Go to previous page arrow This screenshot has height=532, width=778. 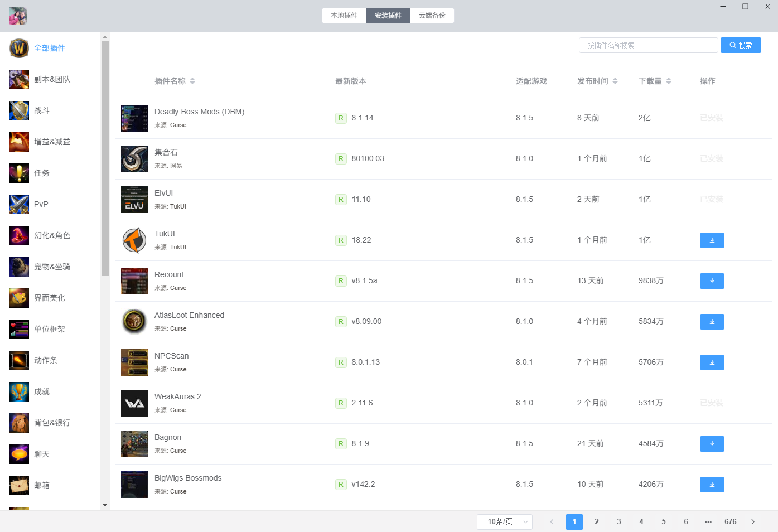[552, 522]
